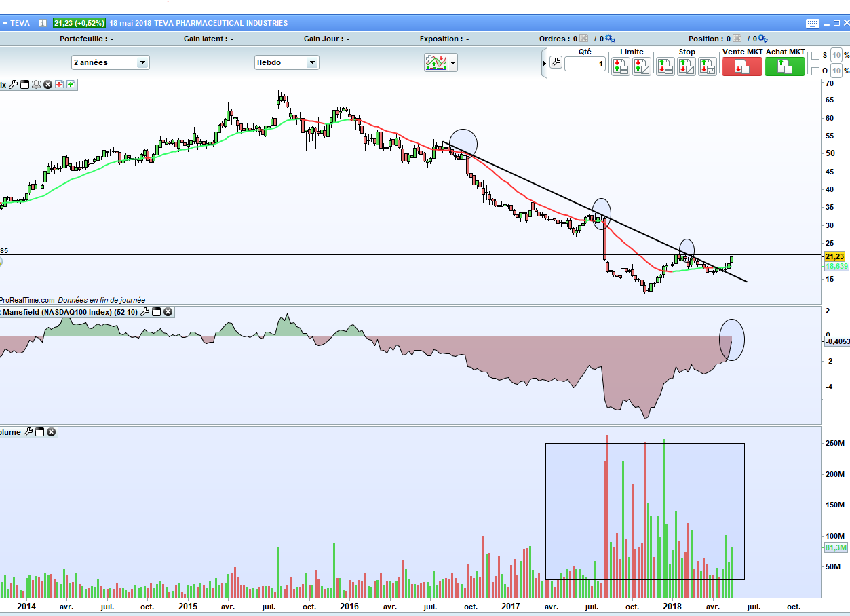The image size is (850, 616).
Task: Close positions with Position X icon
Action: tap(737, 39)
